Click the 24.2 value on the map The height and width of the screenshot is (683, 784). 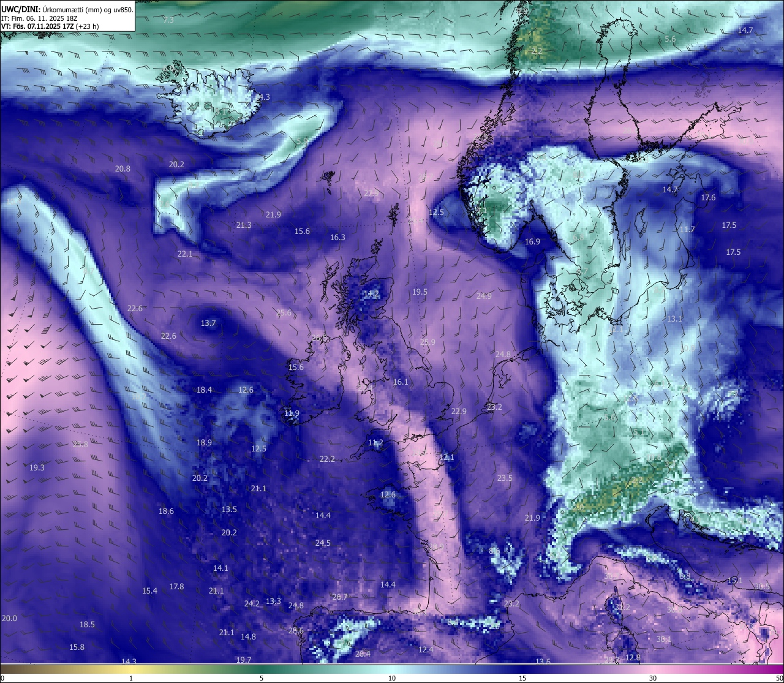(x=252, y=604)
